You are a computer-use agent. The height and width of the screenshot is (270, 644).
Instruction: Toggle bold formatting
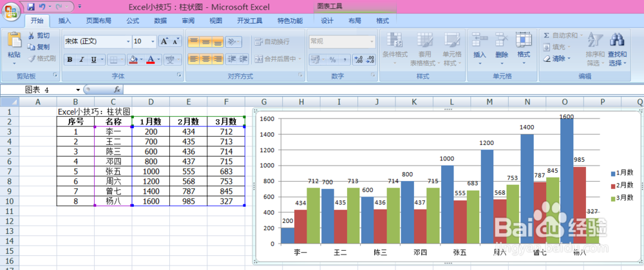point(70,59)
